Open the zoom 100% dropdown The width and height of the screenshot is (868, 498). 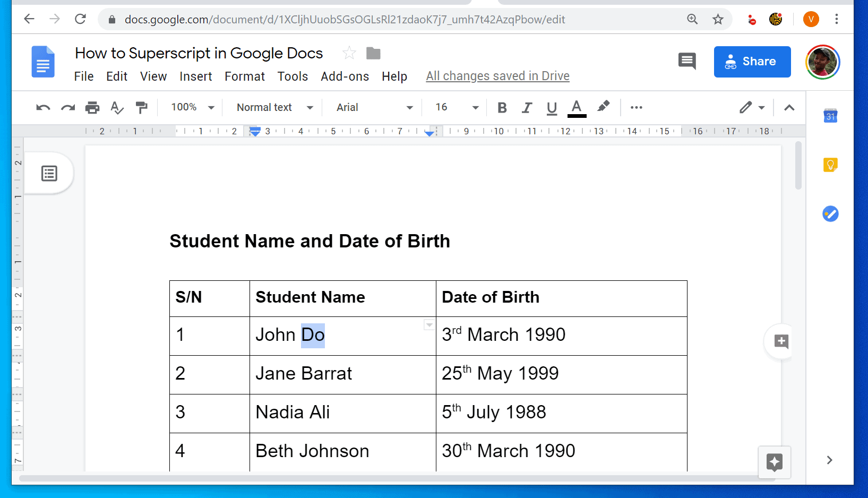pyautogui.click(x=192, y=107)
